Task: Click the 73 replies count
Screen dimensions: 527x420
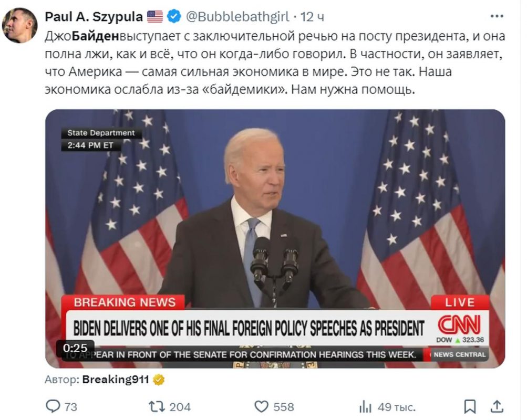Action: point(70,407)
